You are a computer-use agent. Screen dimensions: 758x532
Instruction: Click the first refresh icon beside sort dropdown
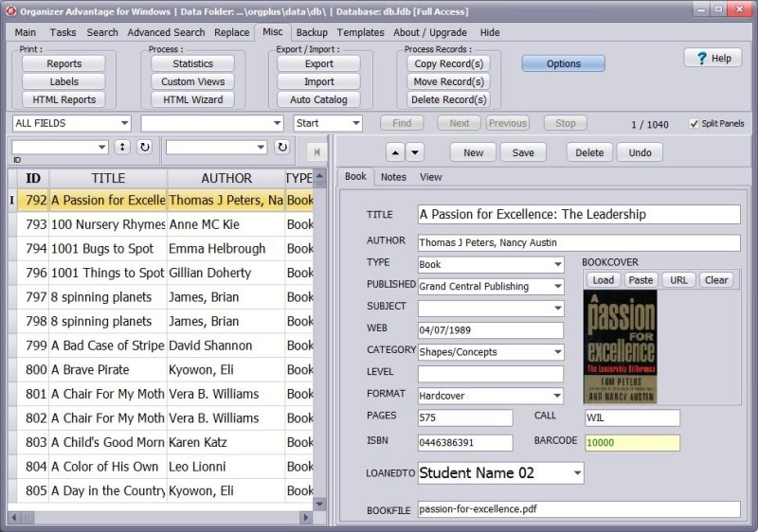coord(145,147)
